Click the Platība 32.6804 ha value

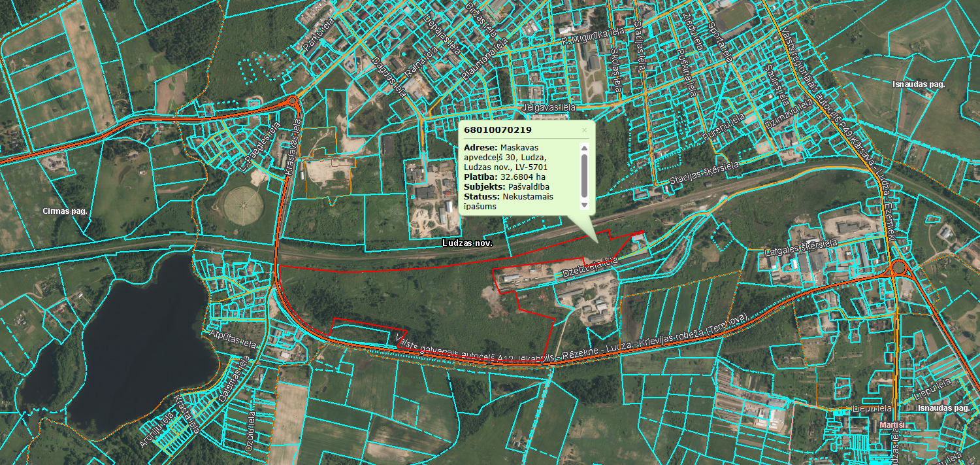(x=522, y=177)
